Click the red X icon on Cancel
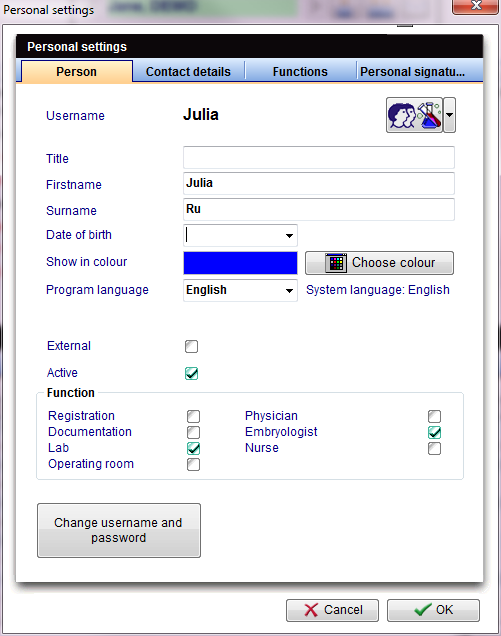The height and width of the screenshot is (636, 501). [311, 610]
